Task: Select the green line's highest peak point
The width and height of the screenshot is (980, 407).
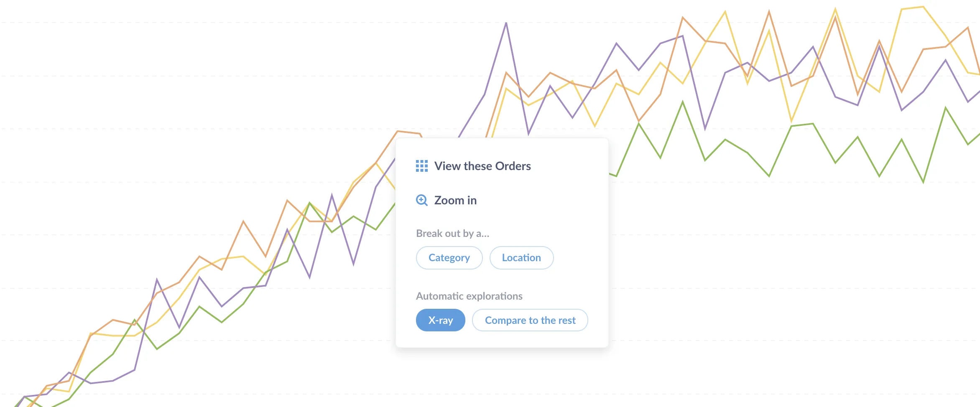Action: click(x=683, y=102)
